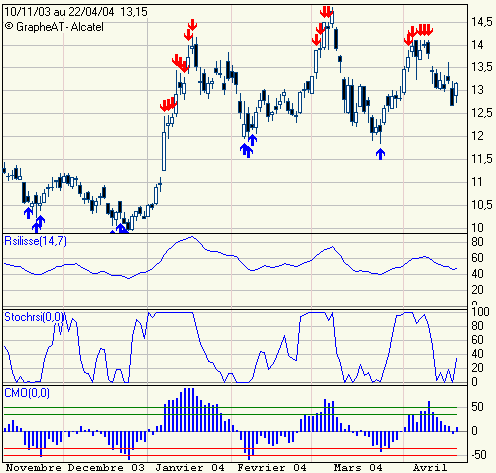Image resolution: width=496 pixels, height=473 pixels.
Task: Click the single blue buy arrow below March low
Action: coord(380,154)
